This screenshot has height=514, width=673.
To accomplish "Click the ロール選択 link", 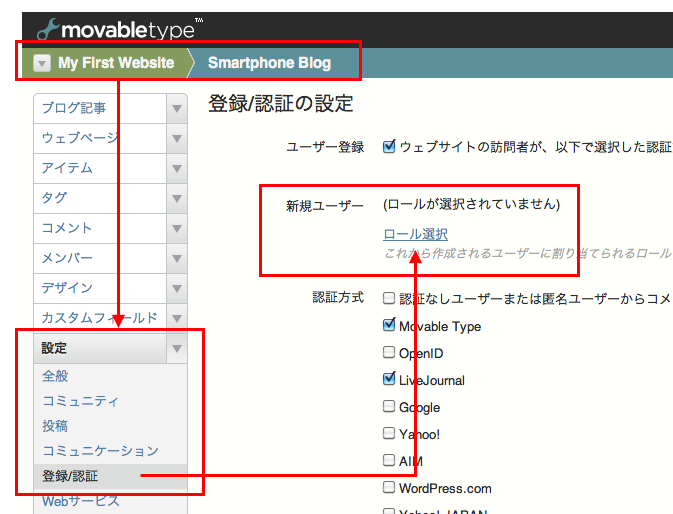I will [x=415, y=234].
